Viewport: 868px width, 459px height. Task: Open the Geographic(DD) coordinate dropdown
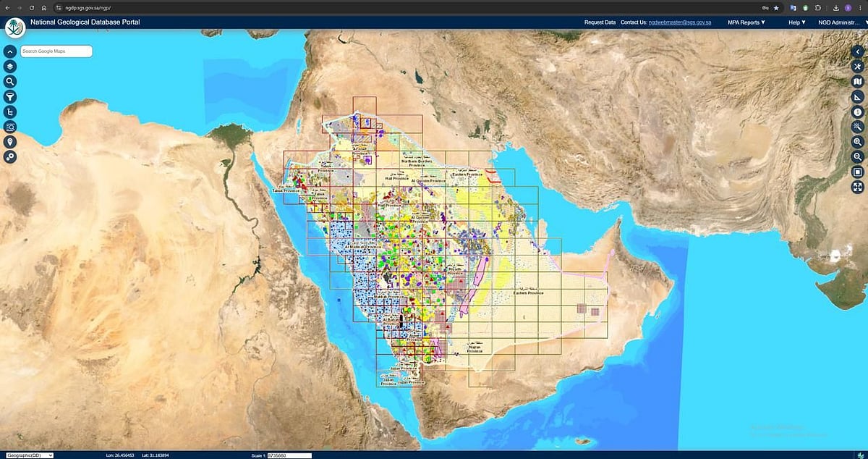[x=27, y=455]
